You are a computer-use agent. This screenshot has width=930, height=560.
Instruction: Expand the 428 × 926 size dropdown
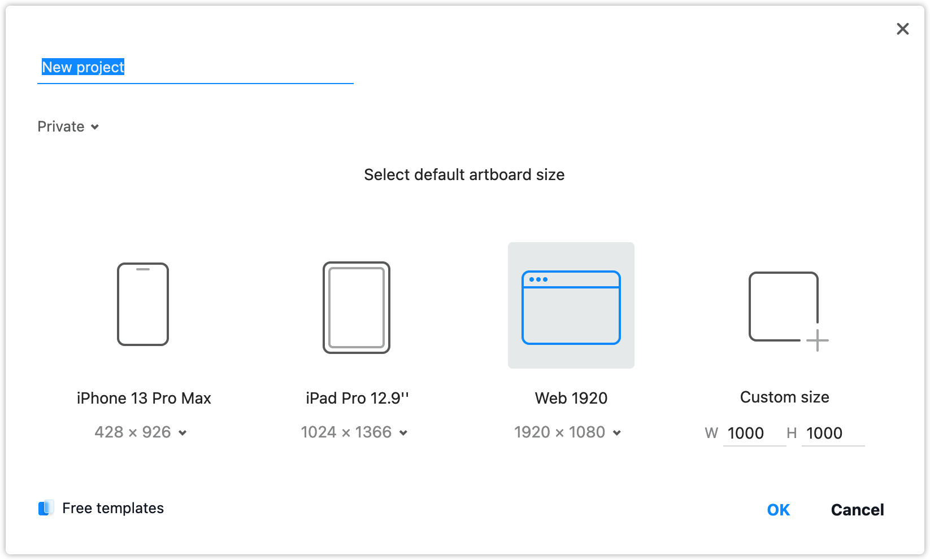click(141, 432)
